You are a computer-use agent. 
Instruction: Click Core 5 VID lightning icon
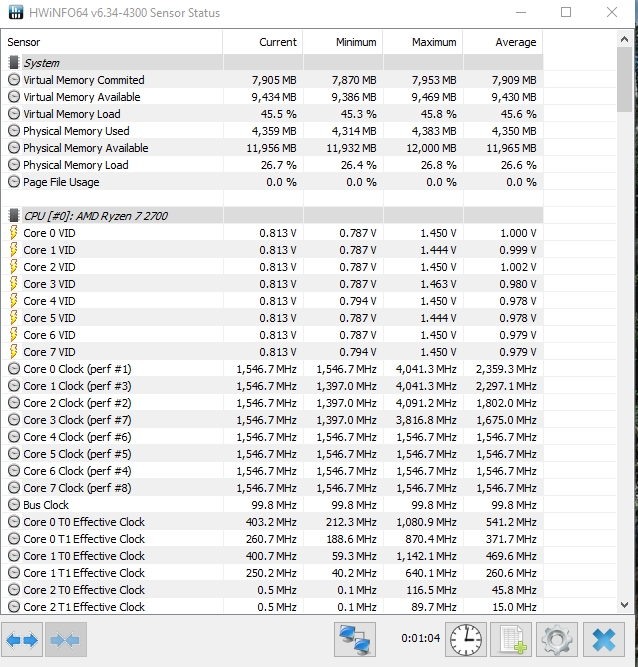point(14,318)
